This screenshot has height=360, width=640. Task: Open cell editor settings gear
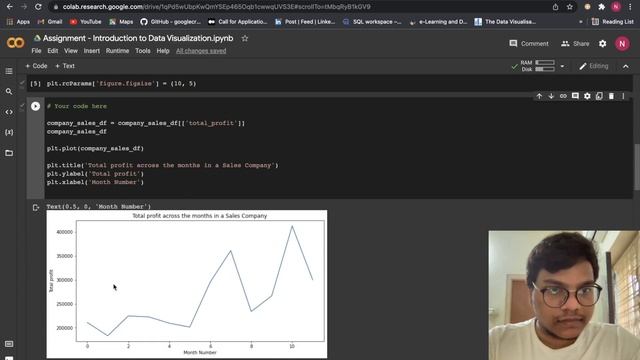tap(587, 96)
